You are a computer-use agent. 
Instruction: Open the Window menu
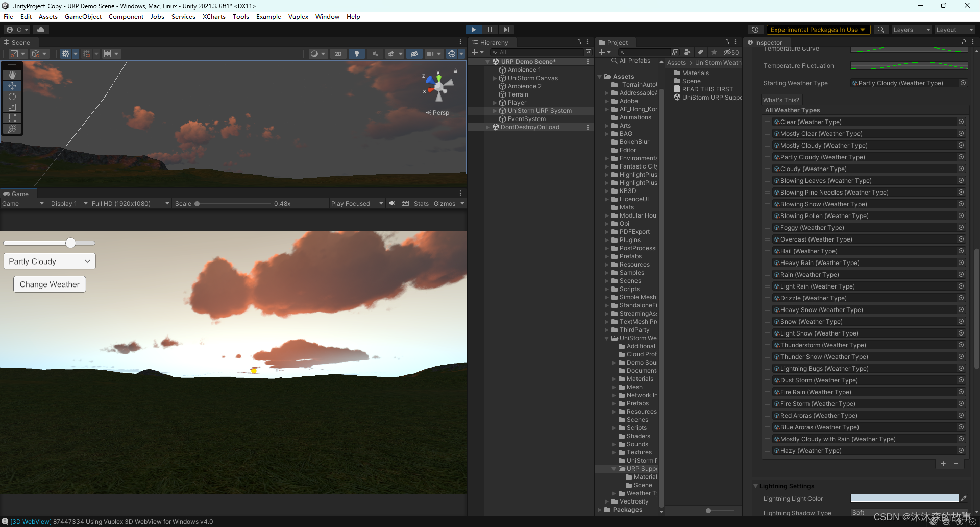[327, 17]
